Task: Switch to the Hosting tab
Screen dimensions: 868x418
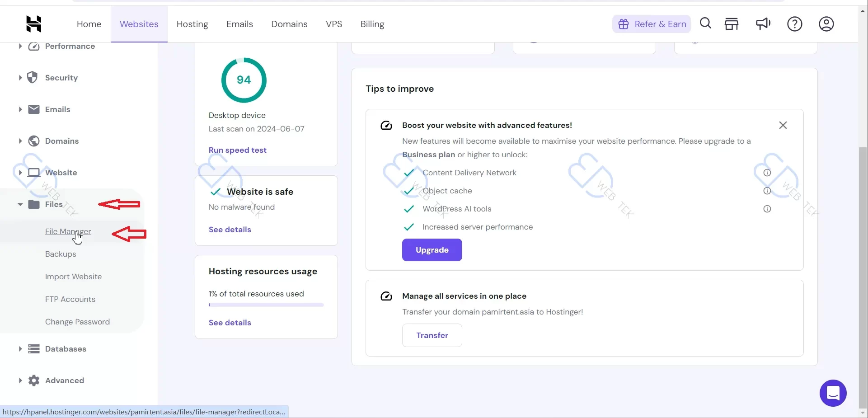Action: [x=192, y=24]
